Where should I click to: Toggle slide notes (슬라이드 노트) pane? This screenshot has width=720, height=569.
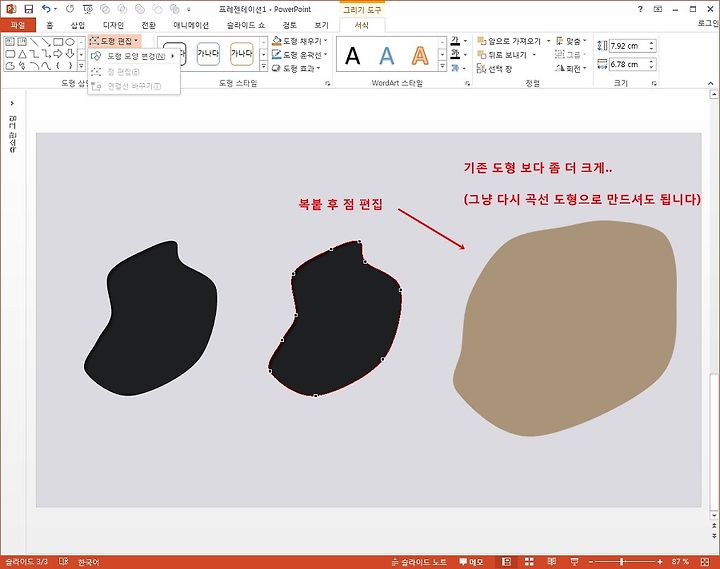(418, 562)
